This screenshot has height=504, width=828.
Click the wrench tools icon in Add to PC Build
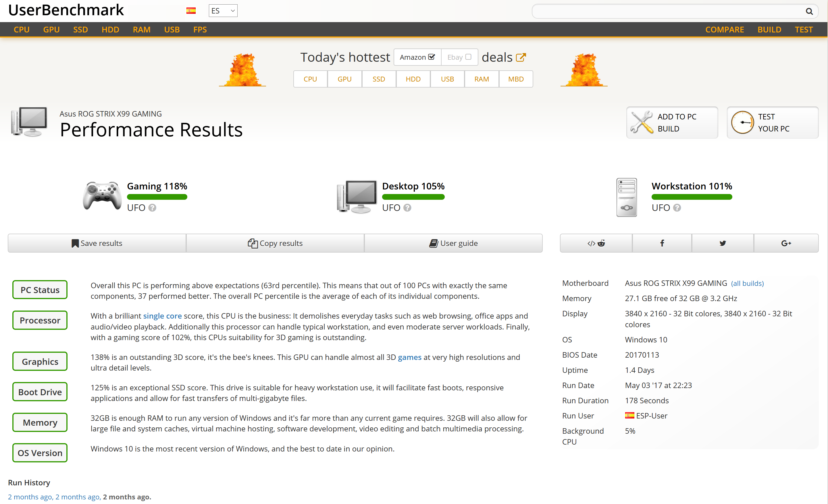(642, 122)
